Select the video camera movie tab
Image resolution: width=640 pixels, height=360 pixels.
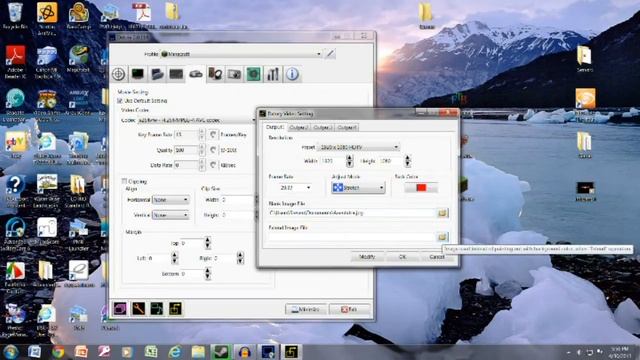click(196, 74)
